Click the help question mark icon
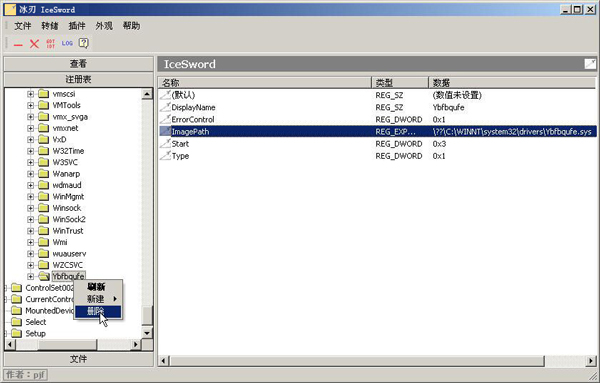The image size is (600, 383). pyautogui.click(x=83, y=43)
